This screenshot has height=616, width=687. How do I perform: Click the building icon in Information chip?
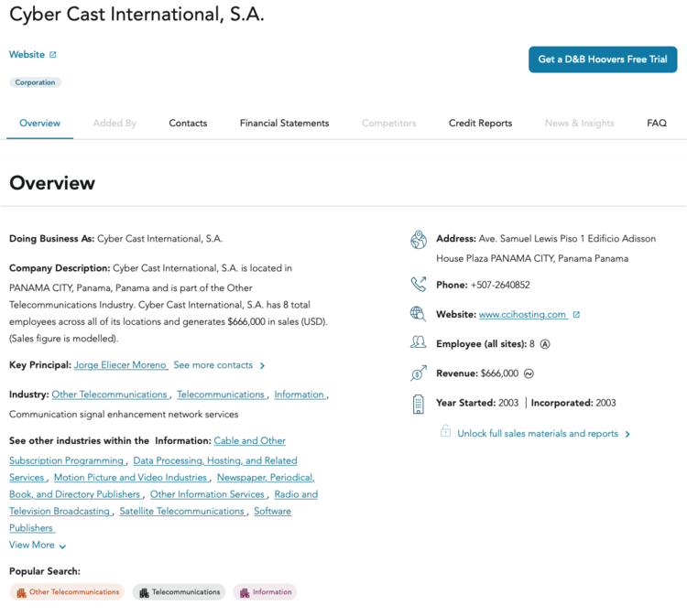(245, 593)
